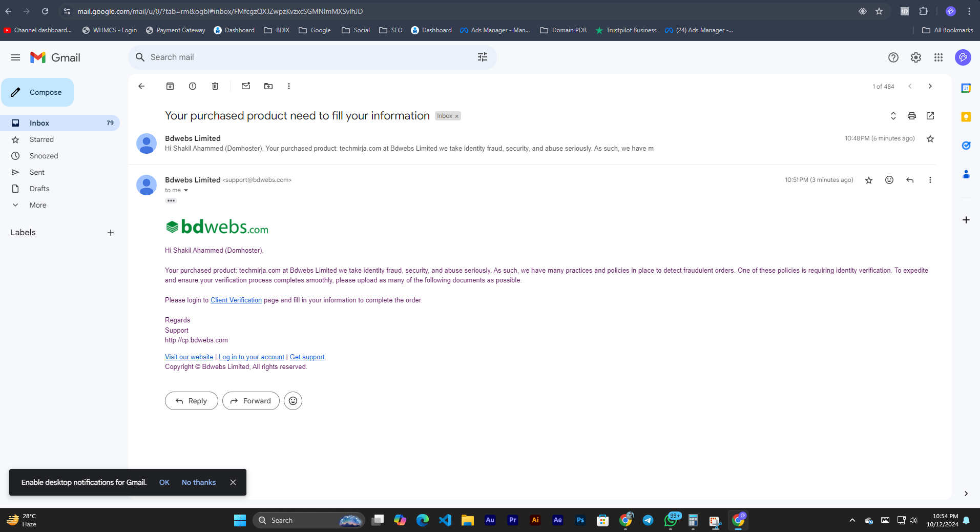Open the toolbar More options menu
The image size is (980, 532).
(x=289, y=86)
